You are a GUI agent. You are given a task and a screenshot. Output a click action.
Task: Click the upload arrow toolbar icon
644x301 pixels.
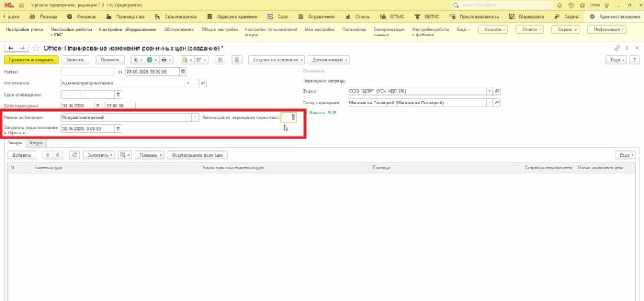coord(220,60)
